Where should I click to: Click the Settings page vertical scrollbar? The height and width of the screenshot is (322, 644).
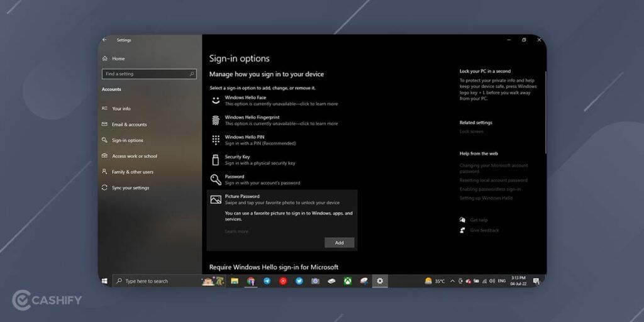(x=545, y=112)
